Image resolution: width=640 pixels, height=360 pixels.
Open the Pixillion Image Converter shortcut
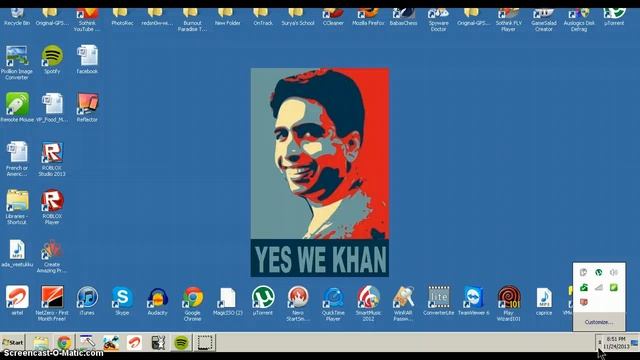(17, 62)
